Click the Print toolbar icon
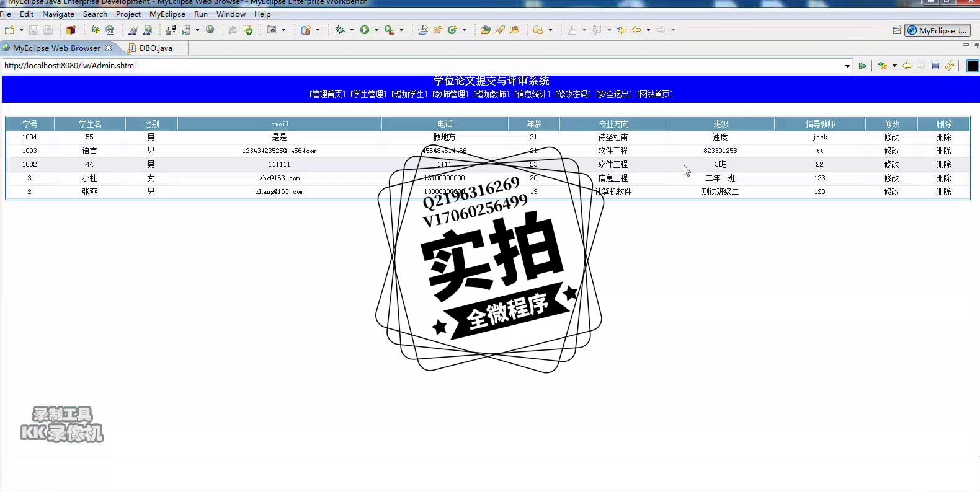980x492 pixels. coord(48,30)
